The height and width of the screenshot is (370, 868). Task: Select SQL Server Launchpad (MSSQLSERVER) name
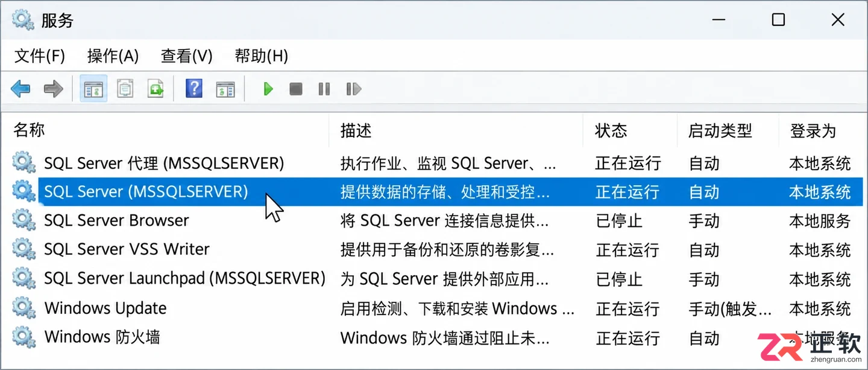coord(184,279)
